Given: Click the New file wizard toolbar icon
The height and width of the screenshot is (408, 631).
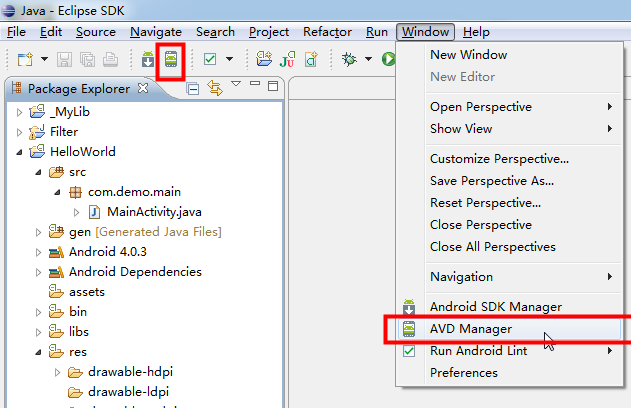Looking at the screenshot, I should (22, 60).
